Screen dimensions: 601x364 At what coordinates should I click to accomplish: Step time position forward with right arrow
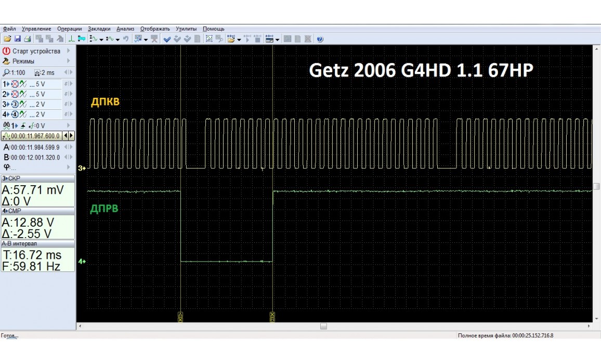coord(71,136)
